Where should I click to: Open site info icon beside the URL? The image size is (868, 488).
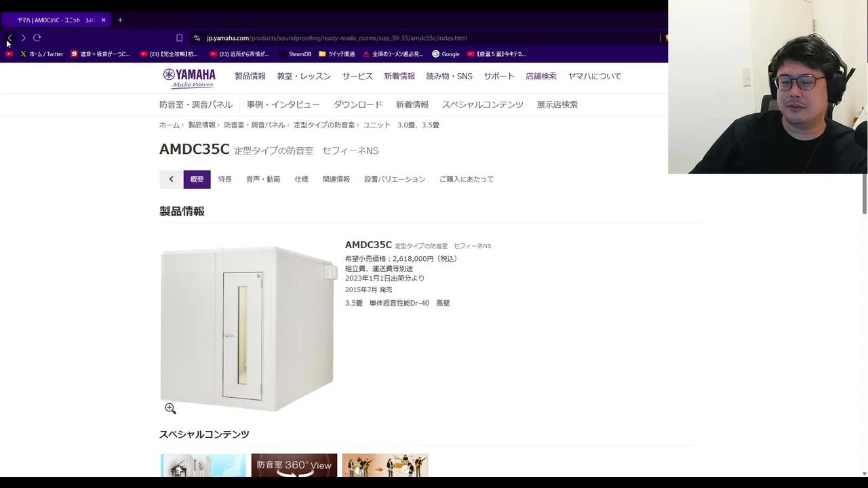(x=197, y=38)
